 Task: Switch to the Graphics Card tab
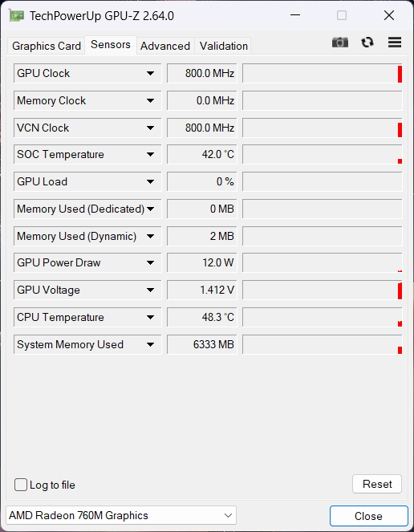click(47, 46)
